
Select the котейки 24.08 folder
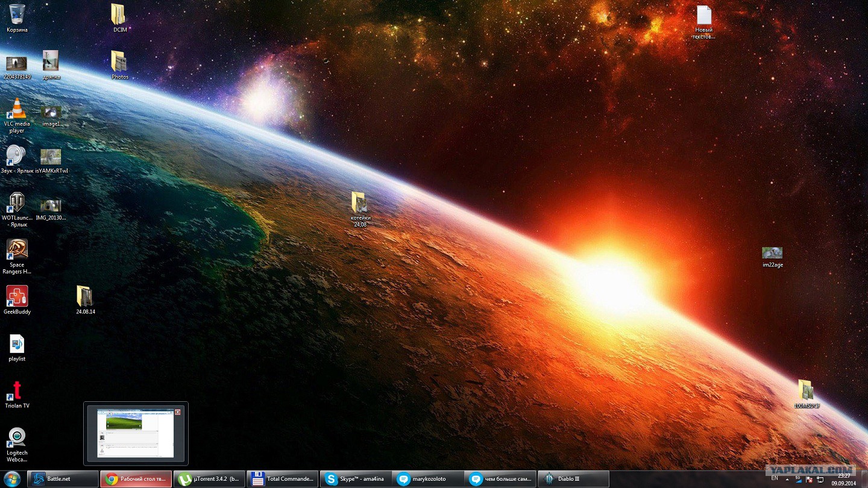(x=360, y=209)
